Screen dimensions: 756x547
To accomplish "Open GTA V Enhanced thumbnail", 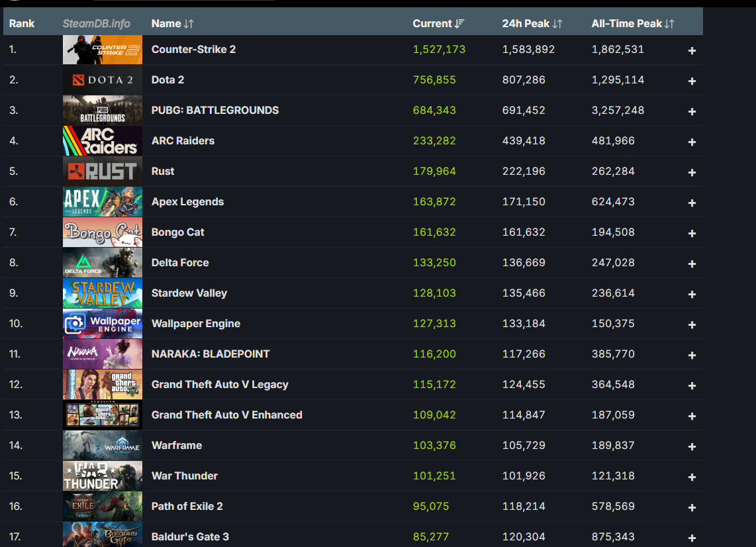I will pyautogui.click(x=102, y=415).
